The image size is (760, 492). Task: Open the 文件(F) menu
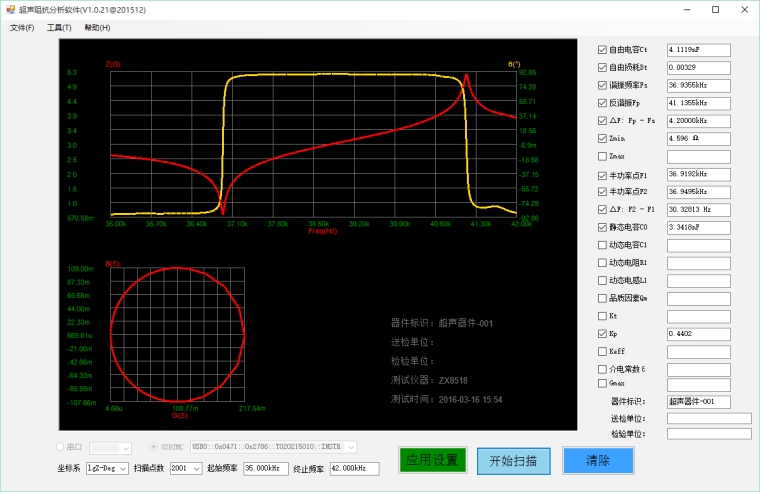pos(22,27)
